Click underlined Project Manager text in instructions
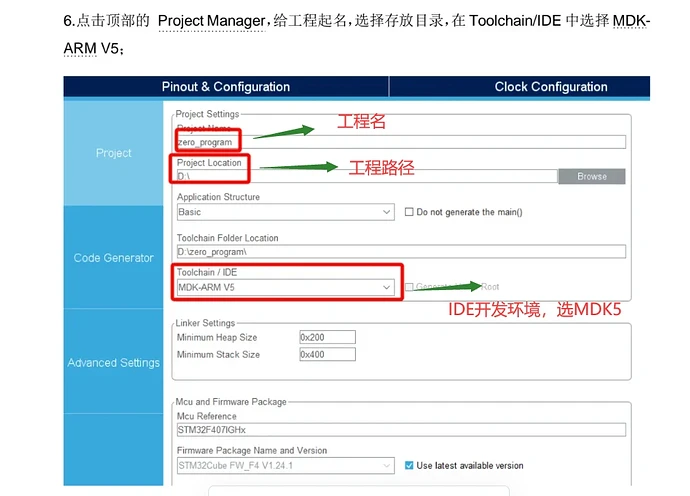Image resolution: width=690 pixels, height=496 pixels. click(210, 21)
